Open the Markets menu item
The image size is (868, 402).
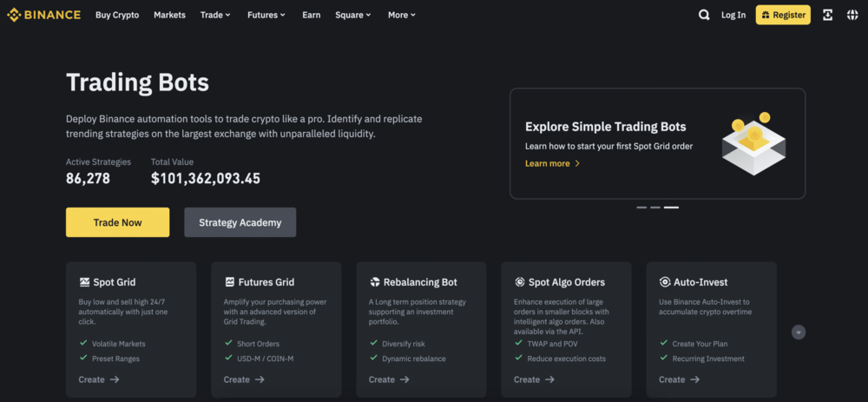click(x=169, y=15)
